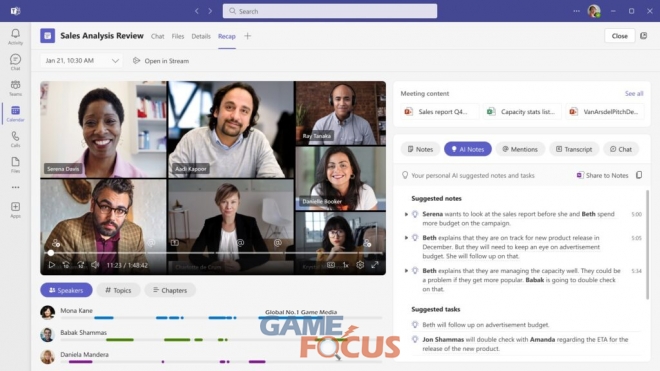The image size is (660, 371).
Task: Click the Open in Stream button
Action: (161, 61)
